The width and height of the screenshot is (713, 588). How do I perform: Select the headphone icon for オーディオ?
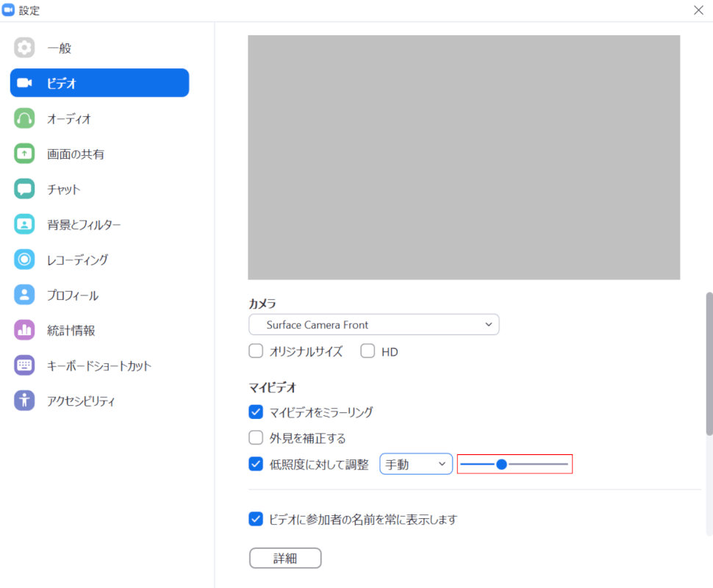24,118
